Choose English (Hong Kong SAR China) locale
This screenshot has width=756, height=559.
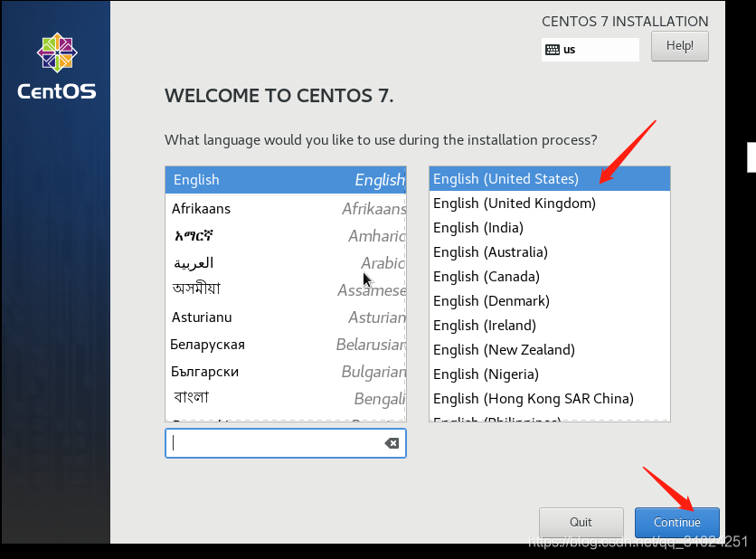550,399
